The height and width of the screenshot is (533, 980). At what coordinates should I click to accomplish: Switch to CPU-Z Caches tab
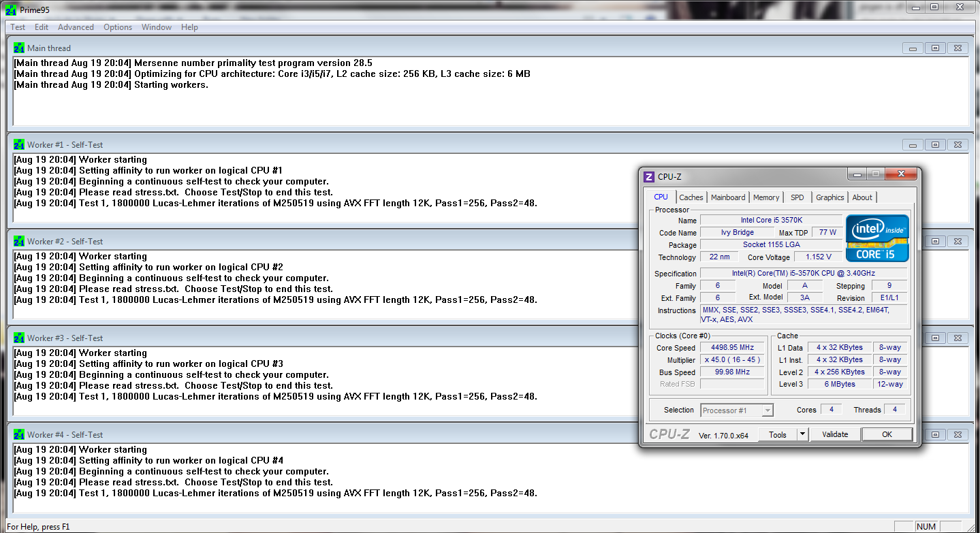[691, 197]
